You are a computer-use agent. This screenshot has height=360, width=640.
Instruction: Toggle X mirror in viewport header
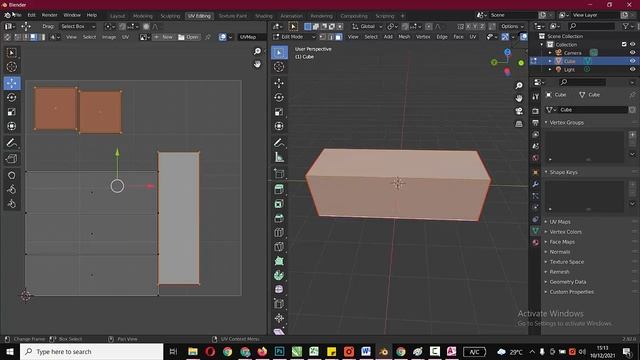click(468, 26)
